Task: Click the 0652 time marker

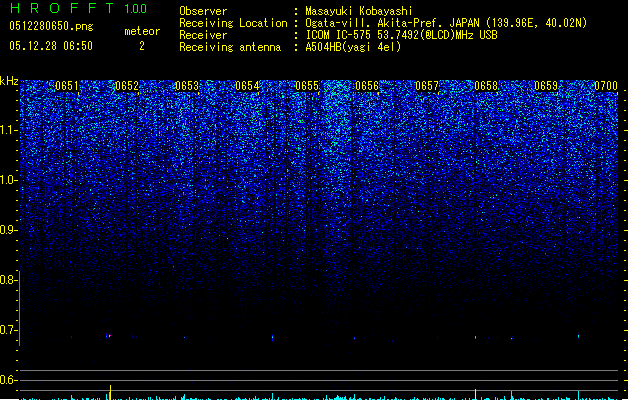Action: click(127, 86)
